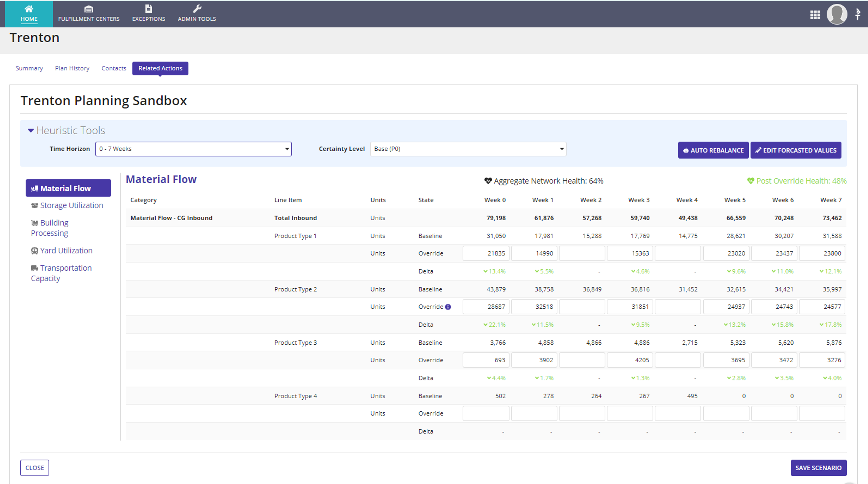
Task: Click Product Type 3 Week 3 override field
Action: (630, 360)
